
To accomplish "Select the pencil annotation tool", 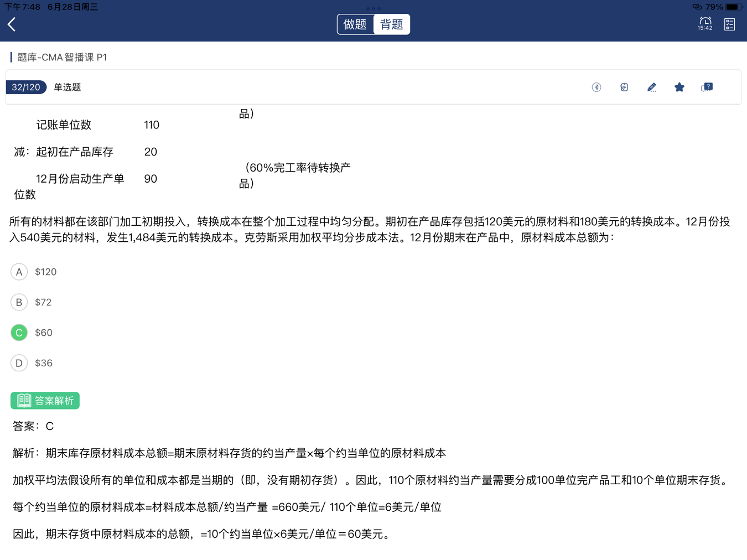I will (x=652, y=87).
